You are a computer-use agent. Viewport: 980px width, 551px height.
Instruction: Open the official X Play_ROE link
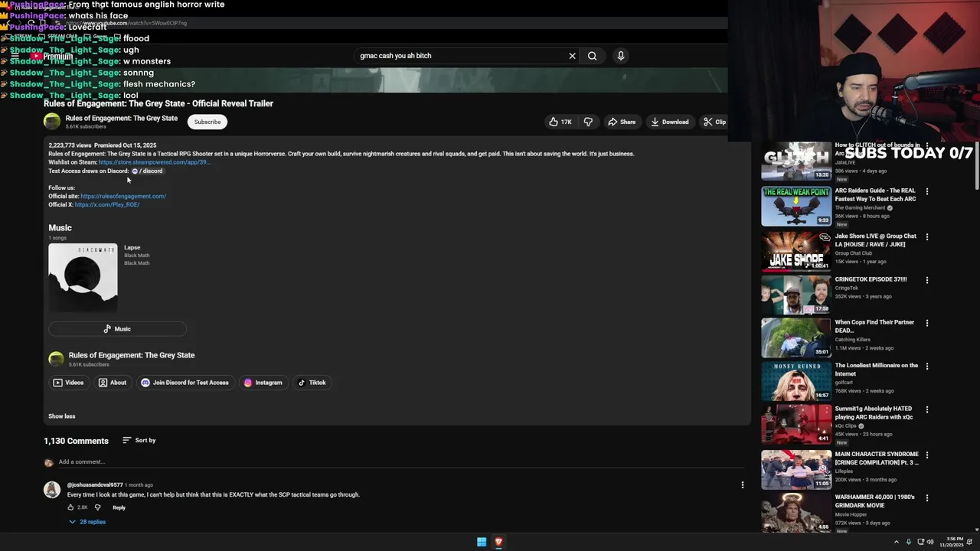[107, 204]
